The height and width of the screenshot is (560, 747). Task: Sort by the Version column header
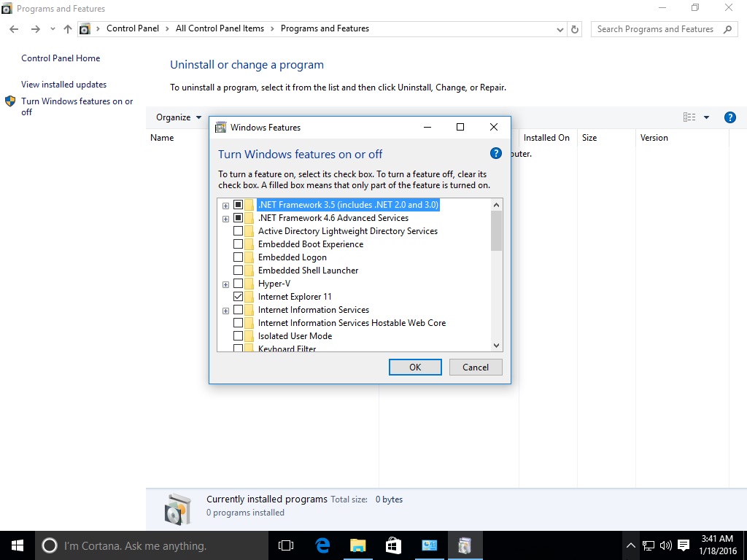click(x=654, y=138)
